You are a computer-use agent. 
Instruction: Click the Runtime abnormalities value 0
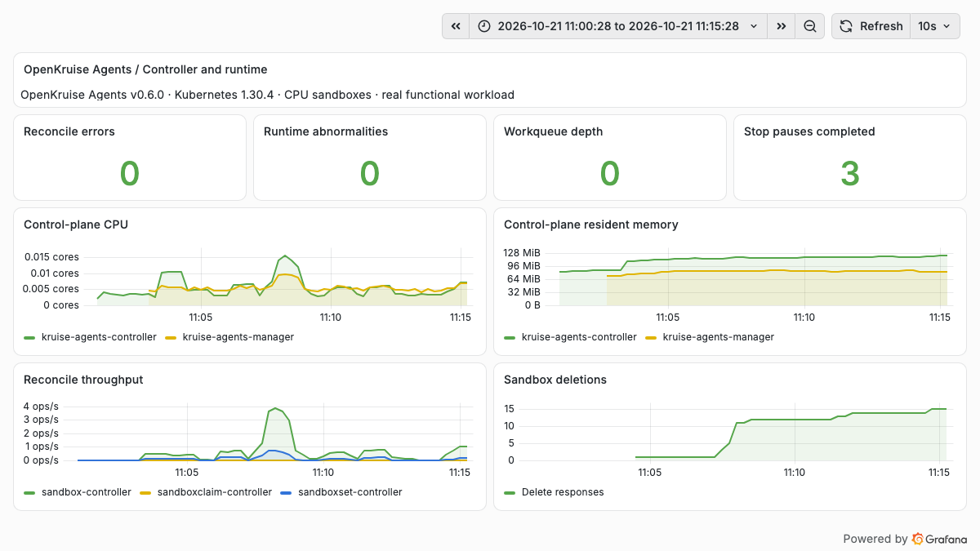(x=370, y=173)
